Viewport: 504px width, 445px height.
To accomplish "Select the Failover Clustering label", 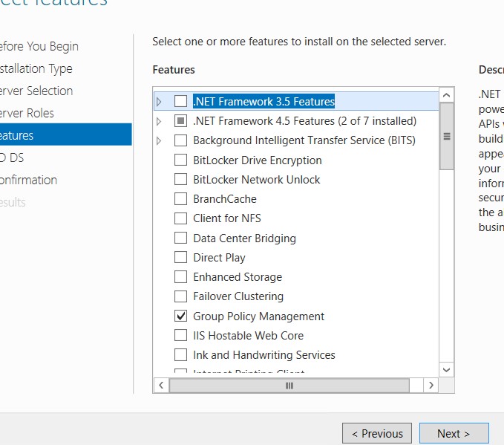I will pos(238,296).
